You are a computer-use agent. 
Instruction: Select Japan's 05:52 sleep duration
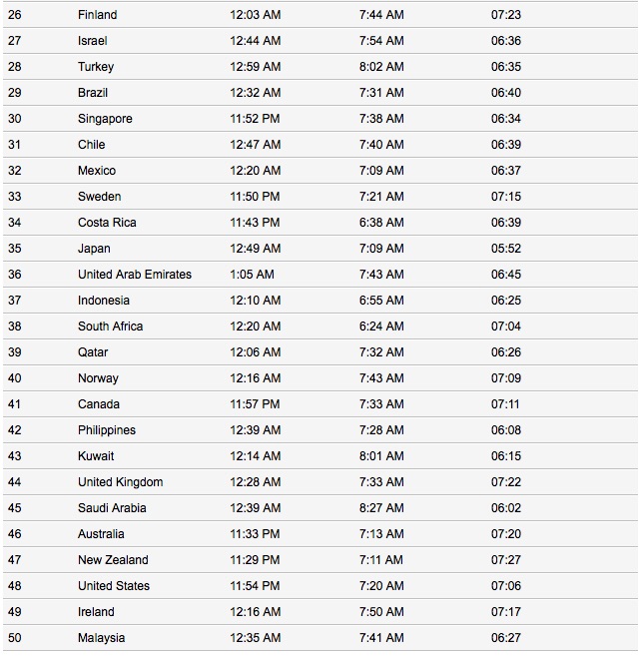pyautogui.click(x=505, y=249)
